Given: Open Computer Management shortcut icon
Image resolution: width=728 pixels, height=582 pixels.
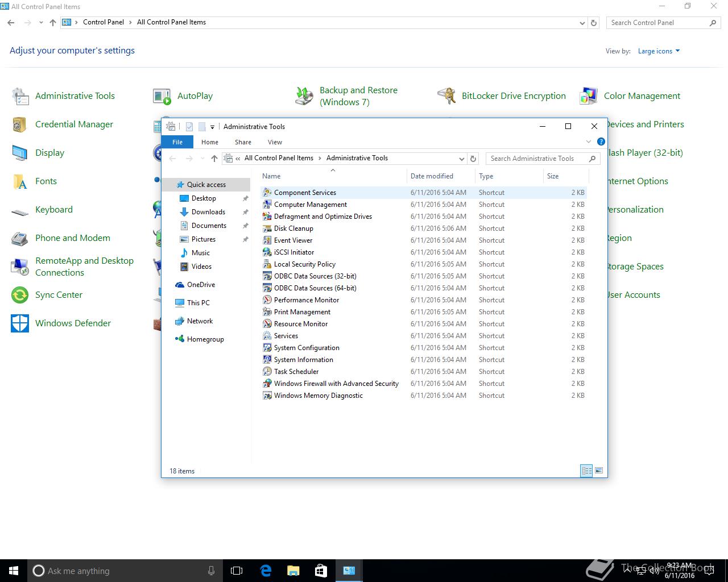Looking at the screenshot, I should point(267,205).
